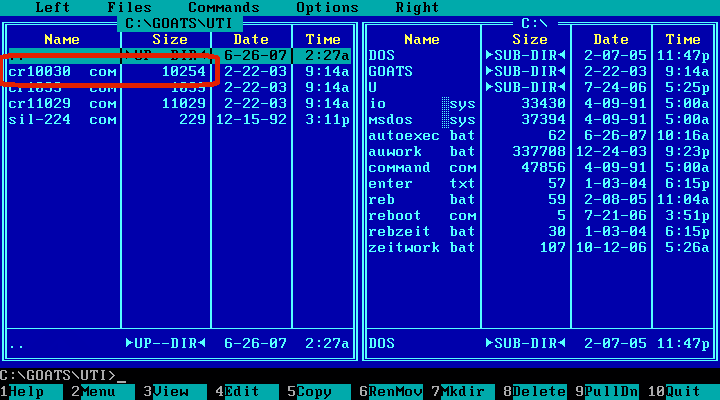Select the GOATS sub-directory in the right panel
The width and height of the screenshot is (720, 400).
pyautogui.click(x=390, y=72)
